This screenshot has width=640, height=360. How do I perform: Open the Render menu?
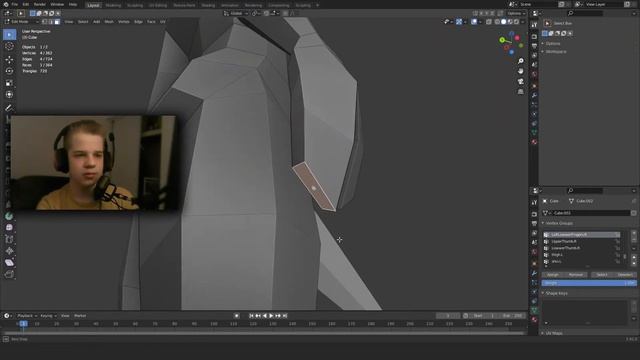[x=40, y=4]
